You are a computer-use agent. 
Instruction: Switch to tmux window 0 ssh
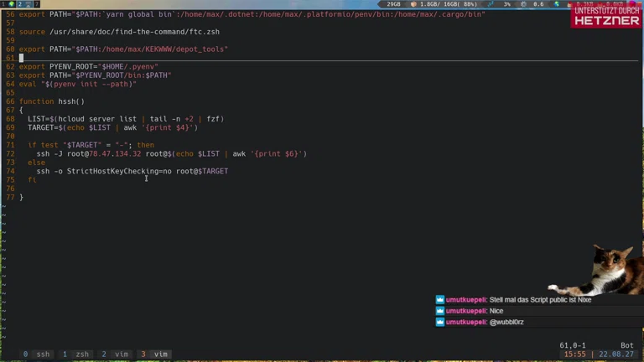(x=36, y=354)
